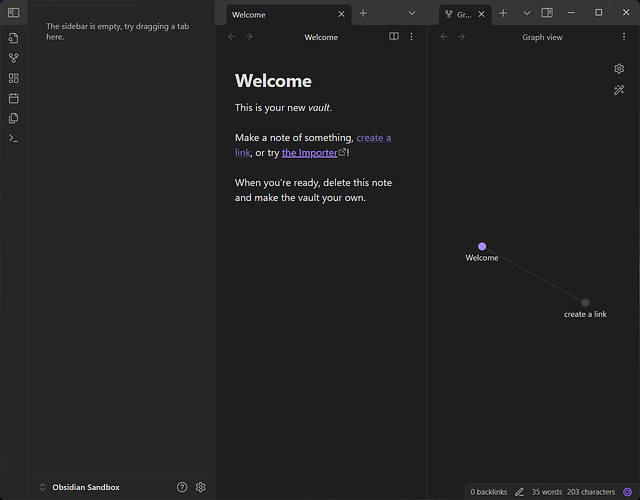Show 0 backlinks in status bar
Image resolution: width=640 pixels, height=500 pixels.
pos(489,492)
